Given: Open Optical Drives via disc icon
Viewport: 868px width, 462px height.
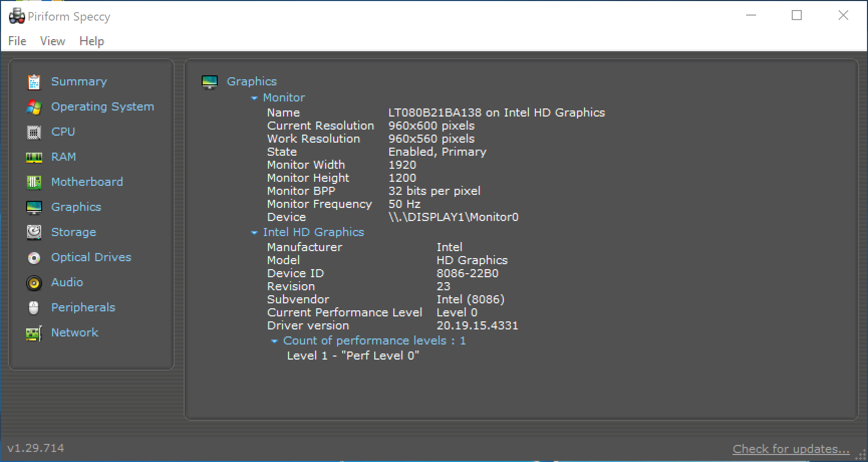Looking at the screenshot, I should coord(34,258).
